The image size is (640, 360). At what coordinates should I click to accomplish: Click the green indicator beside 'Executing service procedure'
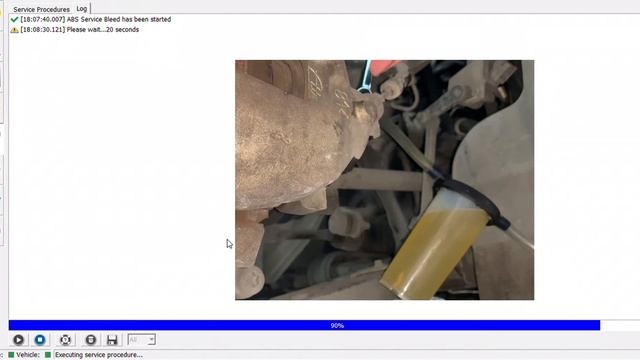pos(48,355)
